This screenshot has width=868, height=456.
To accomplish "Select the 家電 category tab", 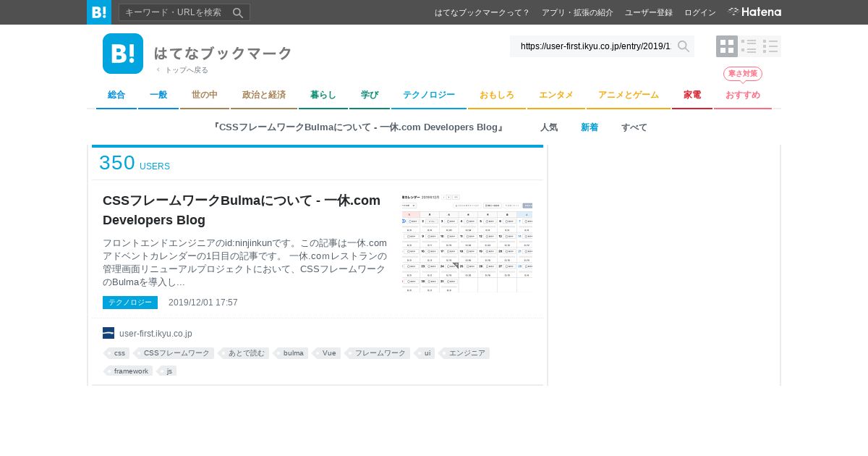I will (692, 96).
